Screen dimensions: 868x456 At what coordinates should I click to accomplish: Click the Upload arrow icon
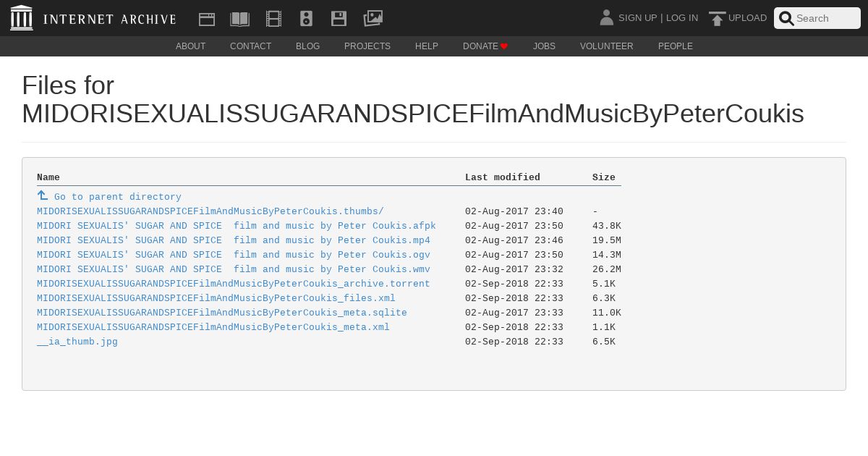[717, 18]
